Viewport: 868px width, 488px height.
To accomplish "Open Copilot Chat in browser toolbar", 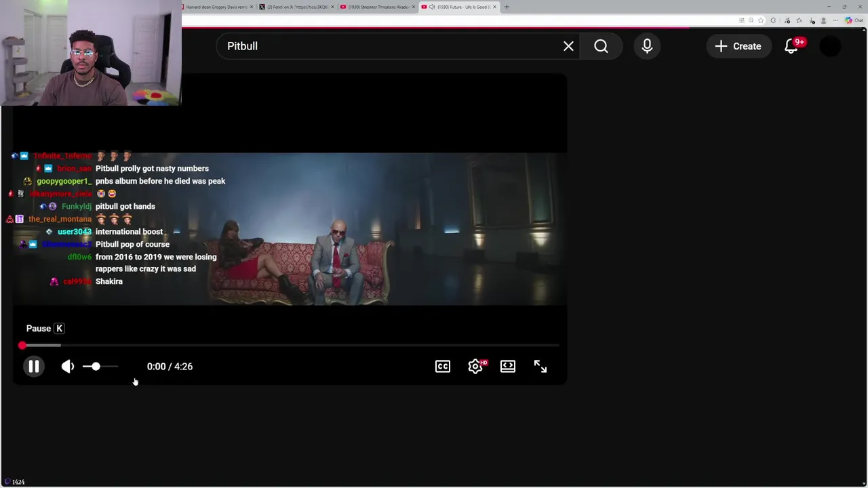I will (854, 20).
